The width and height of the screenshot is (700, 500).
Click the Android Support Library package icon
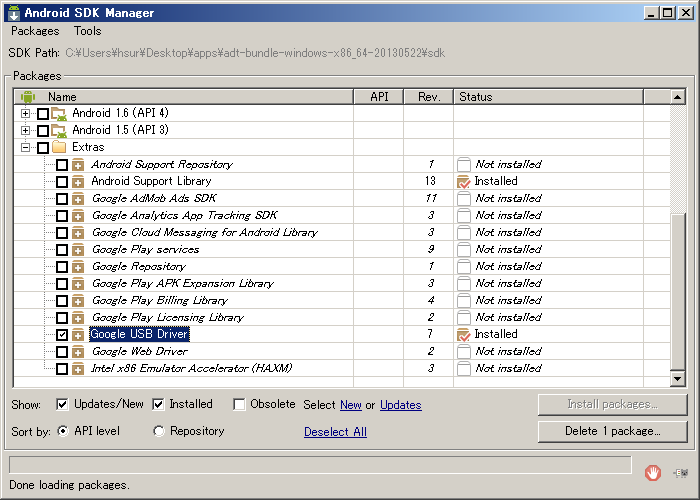pyautogui.click(x=78, y=182)
